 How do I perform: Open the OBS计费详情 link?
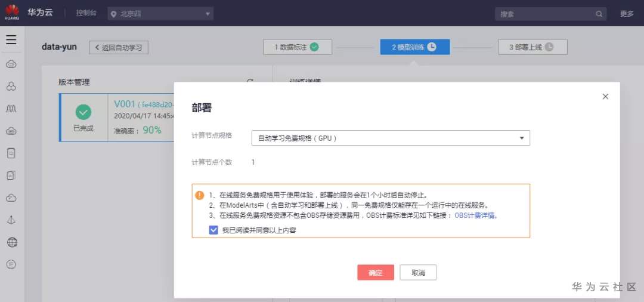[x=475, y=215]
